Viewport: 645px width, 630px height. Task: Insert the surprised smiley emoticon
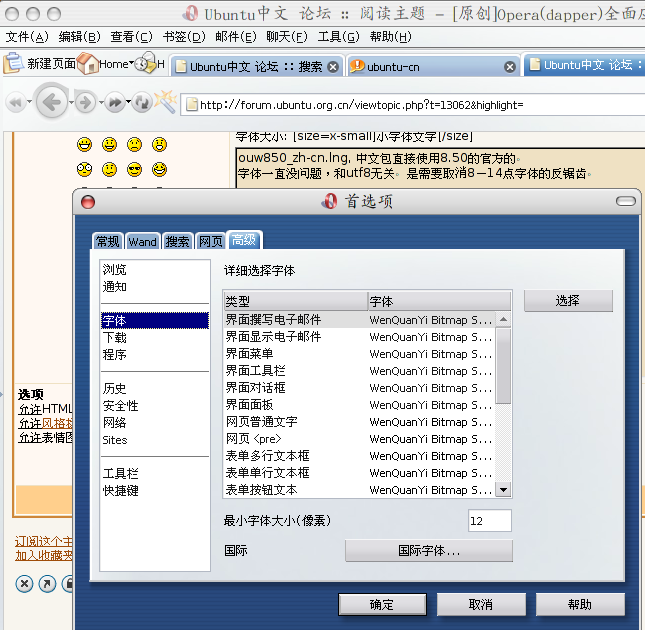click(160, 144)
